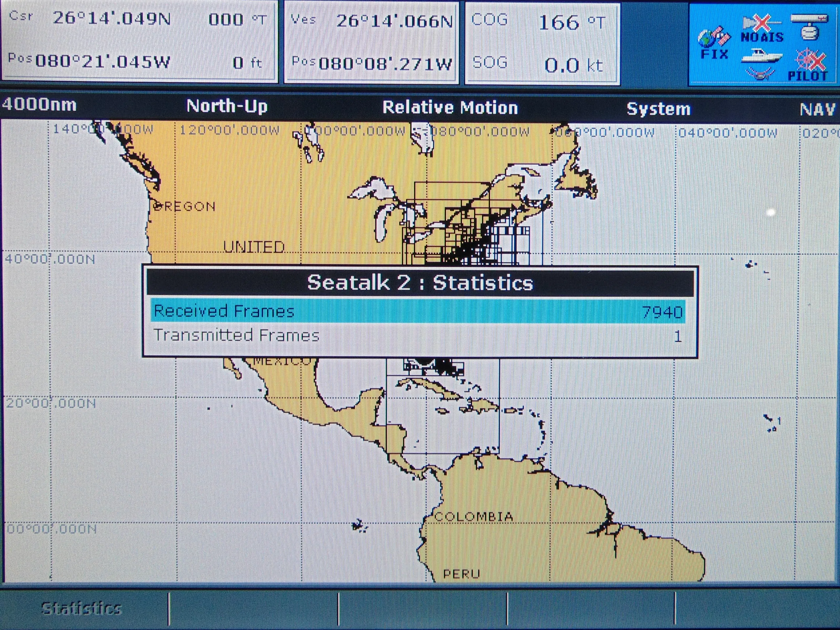Click the COLOMBIA label on the chart

tap(473, 516)
